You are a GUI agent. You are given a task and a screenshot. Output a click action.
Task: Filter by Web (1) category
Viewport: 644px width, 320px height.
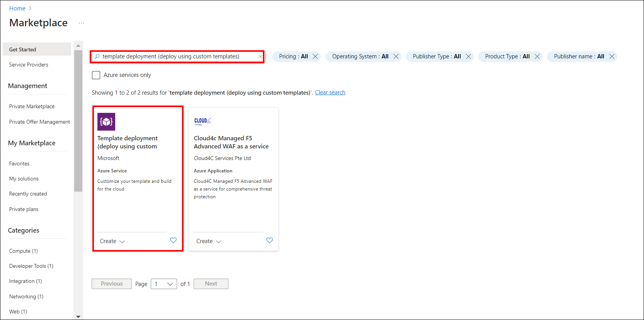coord(18,311)
